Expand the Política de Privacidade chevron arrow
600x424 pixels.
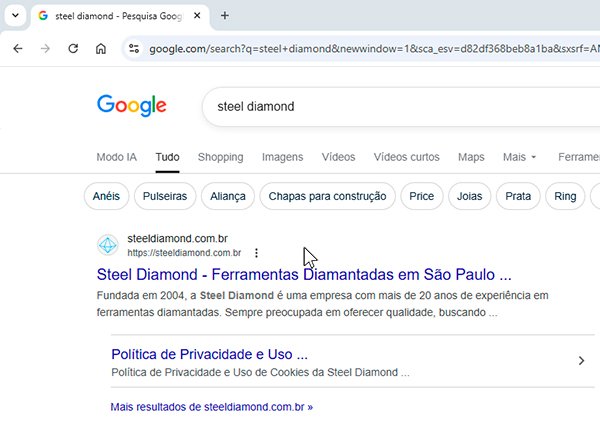tap(581, 360)
